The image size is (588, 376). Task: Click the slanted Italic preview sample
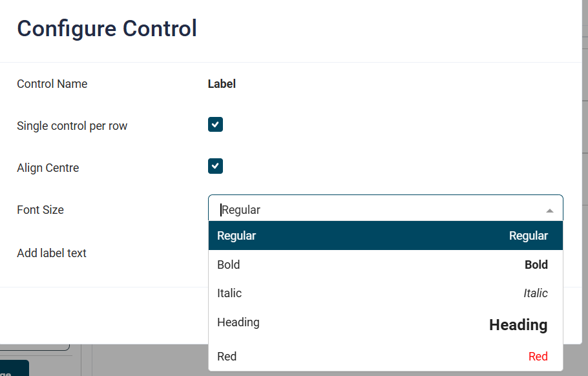tap(535, 293)
